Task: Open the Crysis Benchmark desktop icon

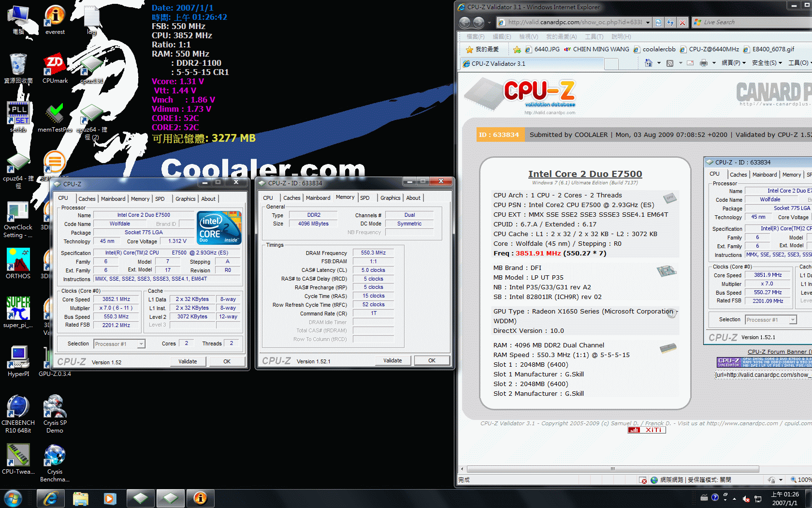Action: click(x=55, y=463)
